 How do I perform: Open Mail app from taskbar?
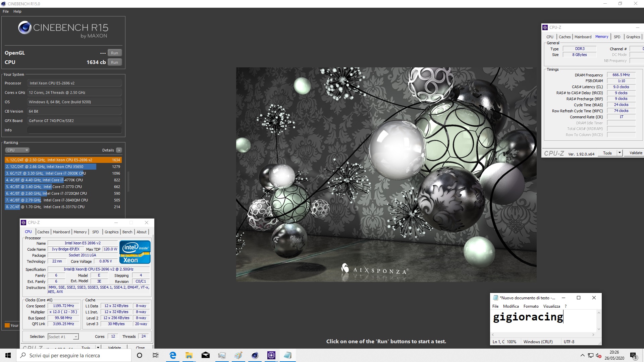pos(205,355)
